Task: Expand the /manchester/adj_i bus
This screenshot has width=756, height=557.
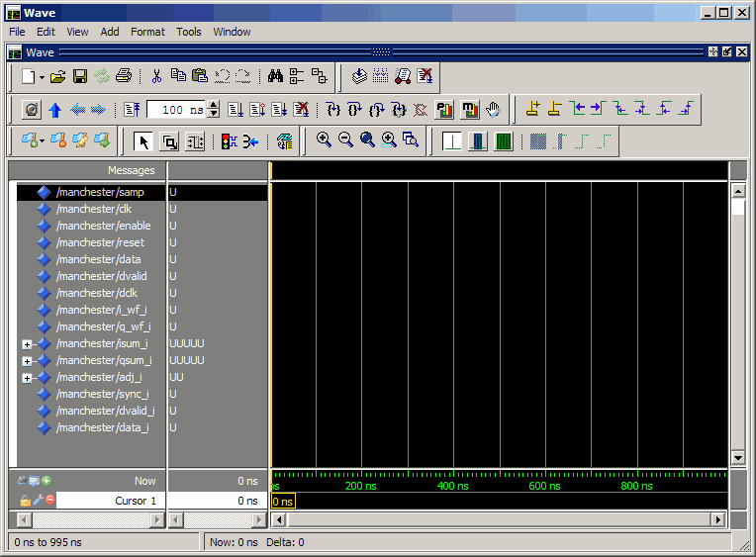Action: pos(27,378)
